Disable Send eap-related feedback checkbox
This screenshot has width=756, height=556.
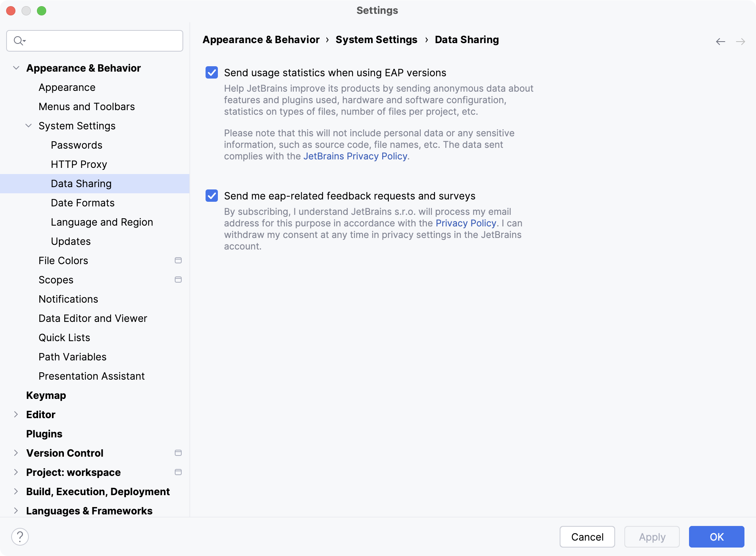[x=212, y=196]
